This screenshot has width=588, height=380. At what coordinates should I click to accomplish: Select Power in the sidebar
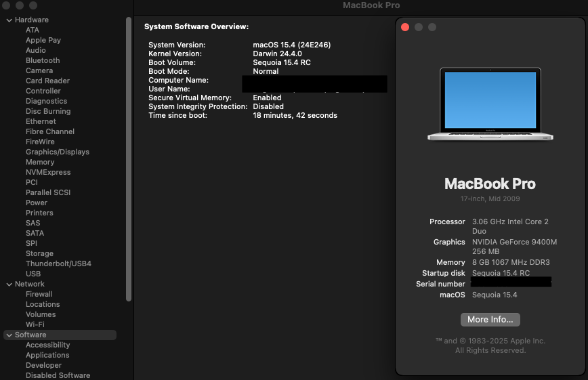pyautogui.click(x=37, y=203)
